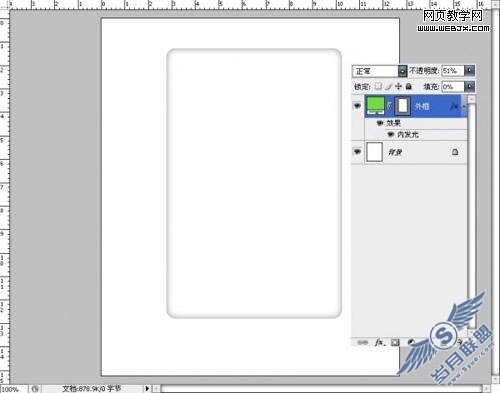Toggle visibility of 内发光 inner glow effect
Image resolution: width=500 pixels, height=393 pixels.
point(391,135)
